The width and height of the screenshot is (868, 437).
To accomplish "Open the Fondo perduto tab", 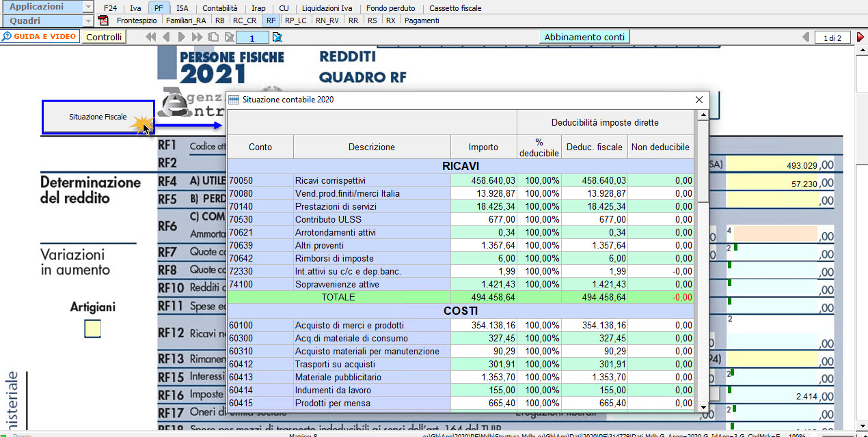I will (x=391, y=8).
